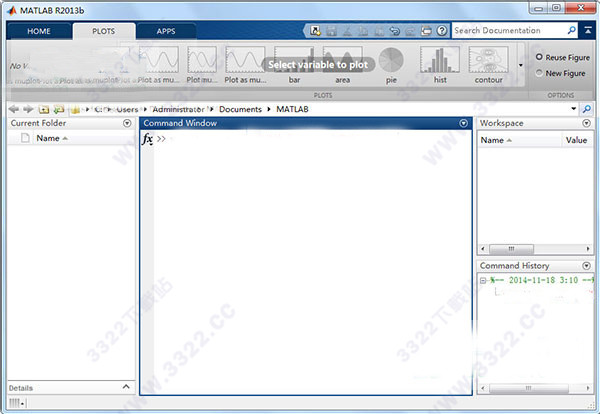
Task: Click the 2014-11-18 3:10 history entry
Action: (x=542, y=280)
